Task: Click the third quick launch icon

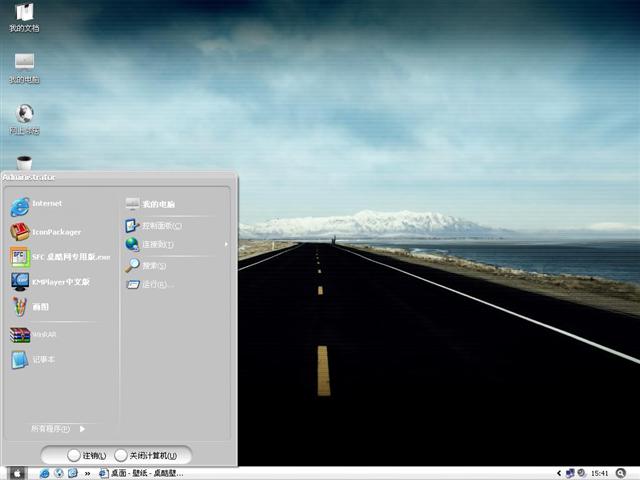Action: pos(73,473)
